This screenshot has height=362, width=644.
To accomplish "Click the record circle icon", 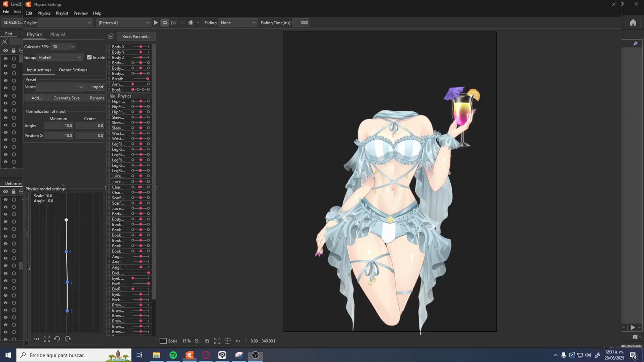I will [x=191, y=23].
